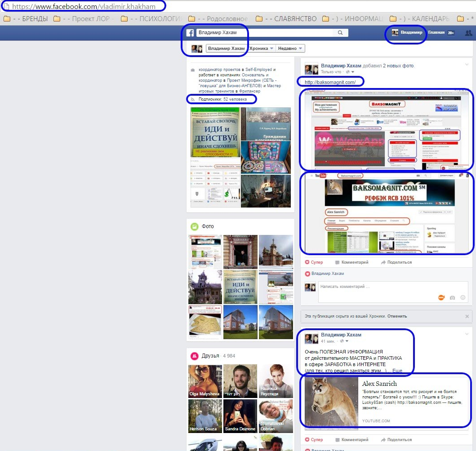Click the subscribers feed icon

(x=192, y=99)
